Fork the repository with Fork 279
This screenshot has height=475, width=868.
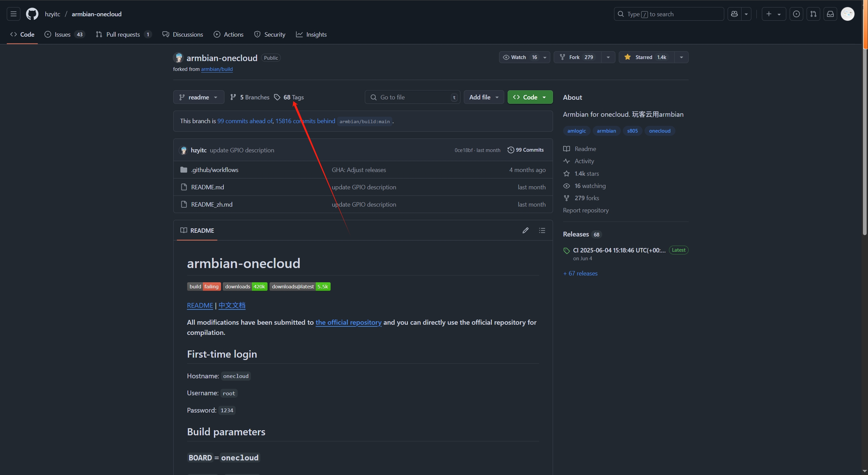coord(577,57)
